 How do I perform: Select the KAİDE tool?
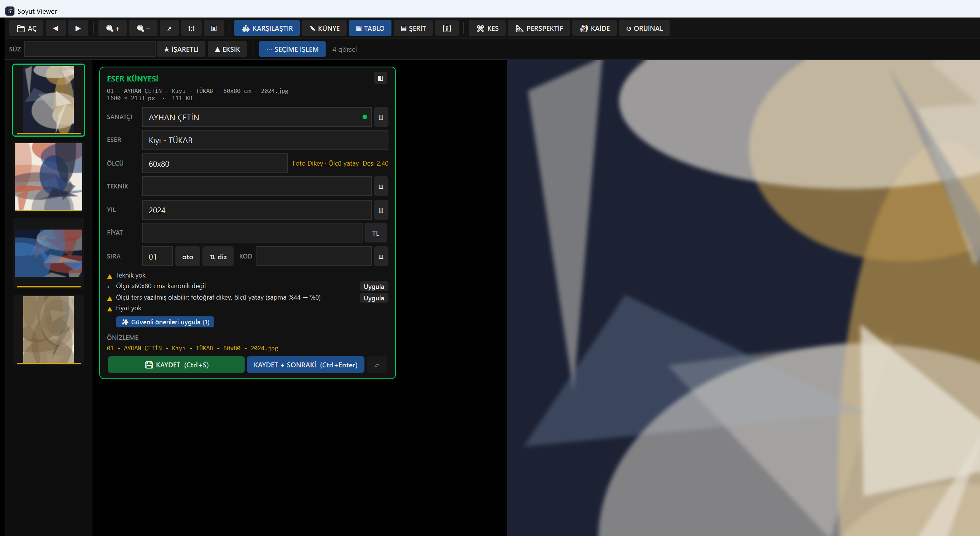(x=595, y=28)
